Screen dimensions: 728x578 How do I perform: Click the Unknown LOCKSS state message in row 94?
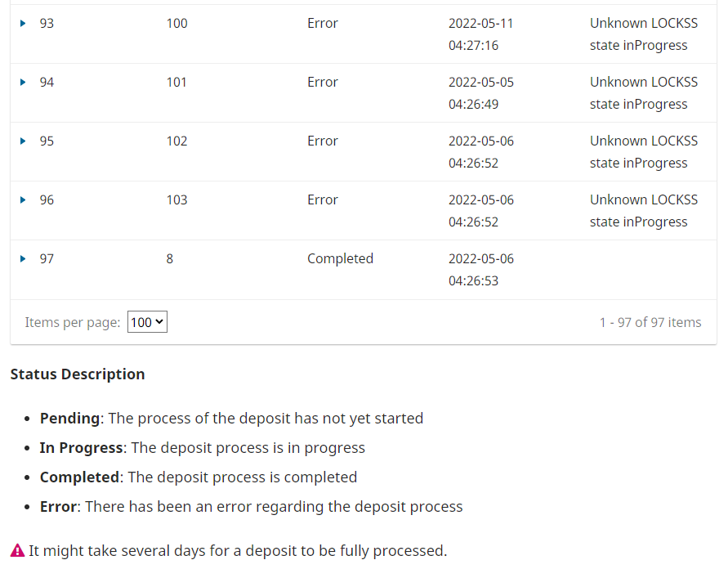tap(644, 93)
